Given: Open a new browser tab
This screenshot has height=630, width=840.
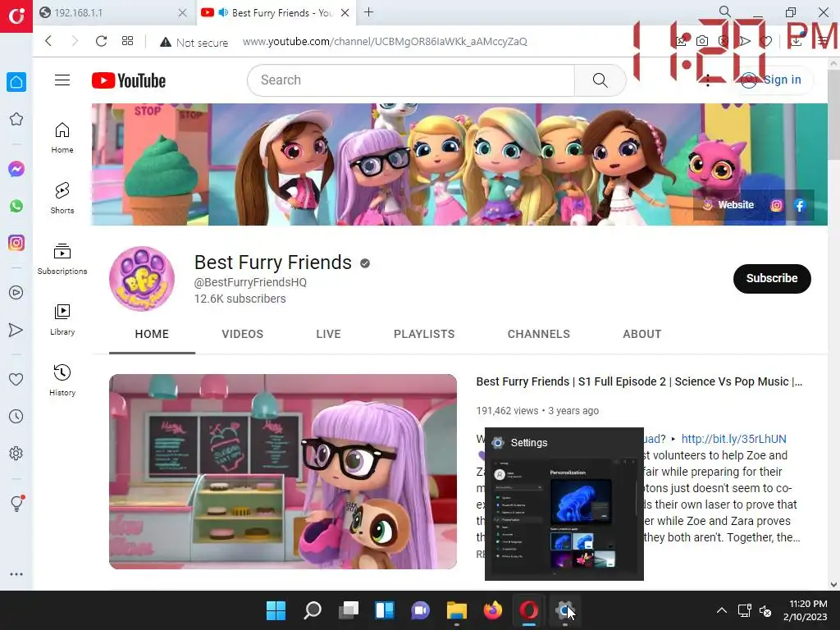Looking at the screenshot, I should tap(368, 12).
